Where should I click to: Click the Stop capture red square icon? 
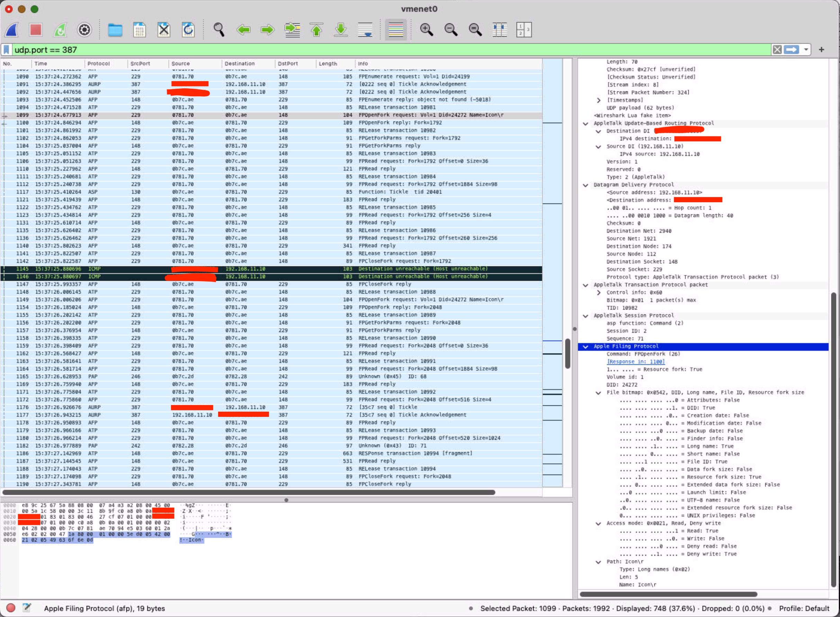pyautogui.click(x=35, y=29)
